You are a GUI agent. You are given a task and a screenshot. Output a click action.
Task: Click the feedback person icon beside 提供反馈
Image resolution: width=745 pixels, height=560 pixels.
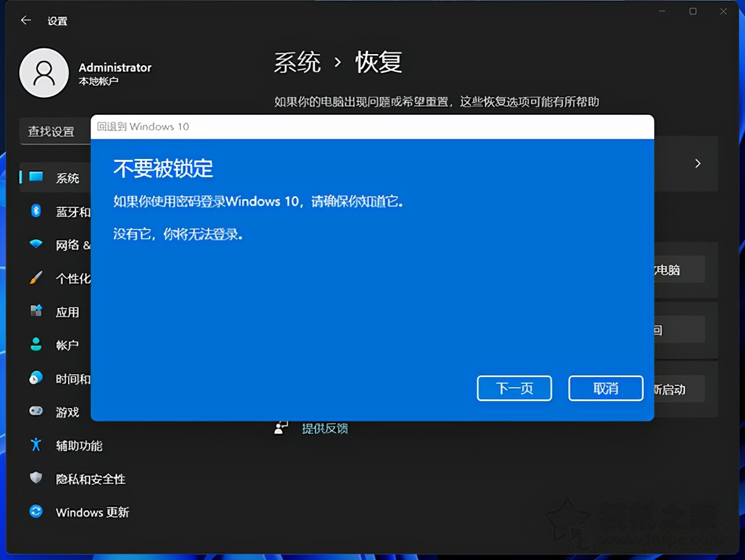[x=281, y=428]
